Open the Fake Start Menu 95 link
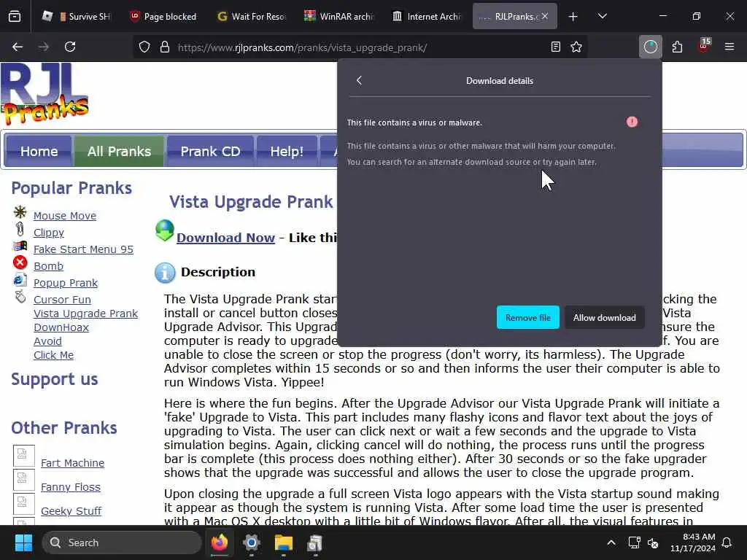 [83, 249]
